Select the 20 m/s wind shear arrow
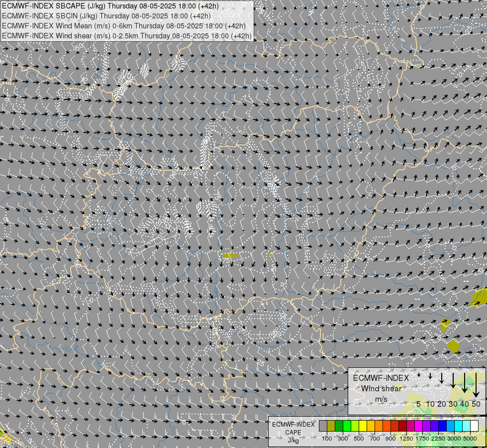This screenshot has height=448, width=487. [442, 378]
